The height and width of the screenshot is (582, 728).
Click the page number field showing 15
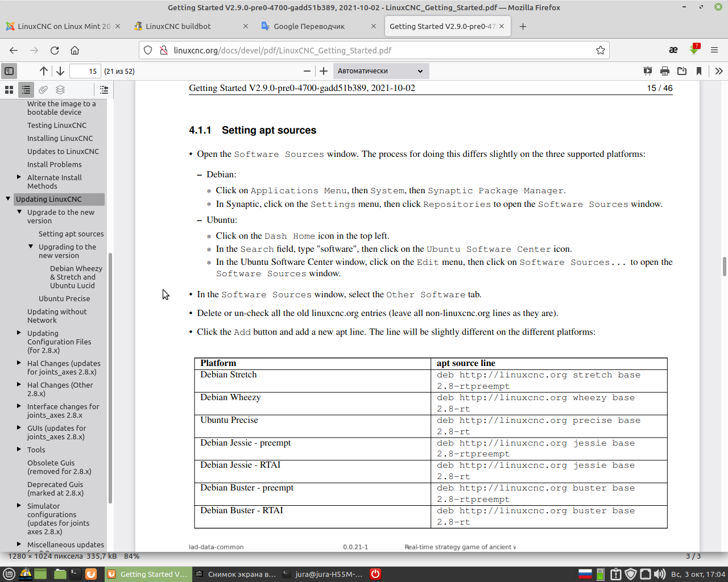(x=85, y=71)
